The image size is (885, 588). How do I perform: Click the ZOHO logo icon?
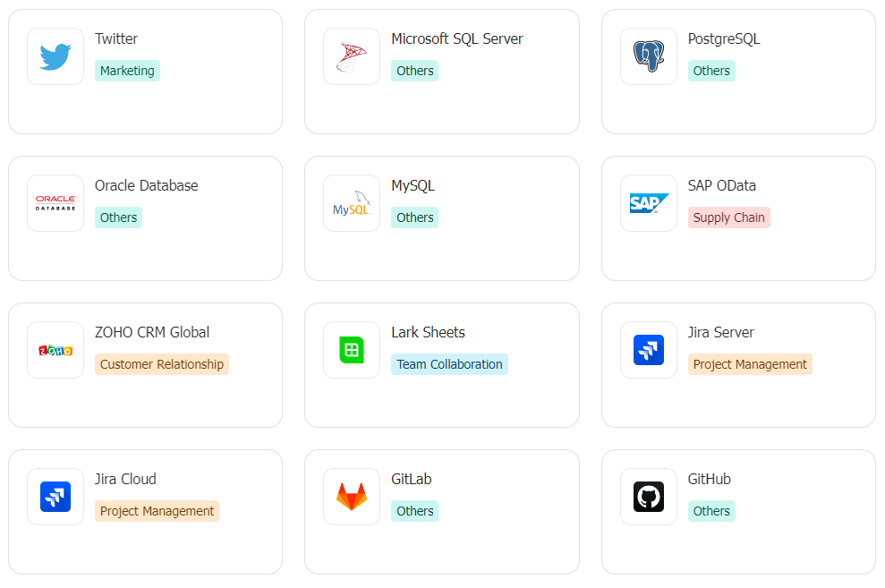pos(55,350)
